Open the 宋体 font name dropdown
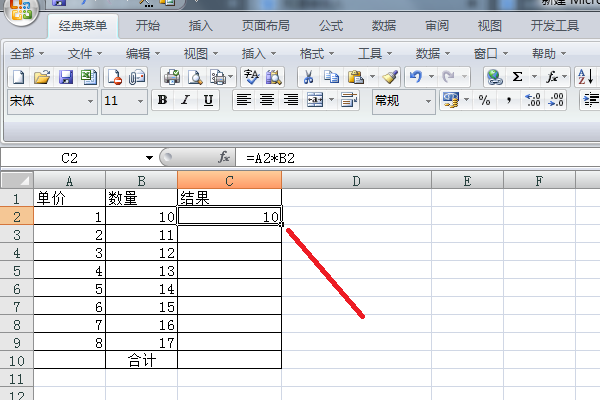Viewport: 600px width, 400px height. coord(90,101)
